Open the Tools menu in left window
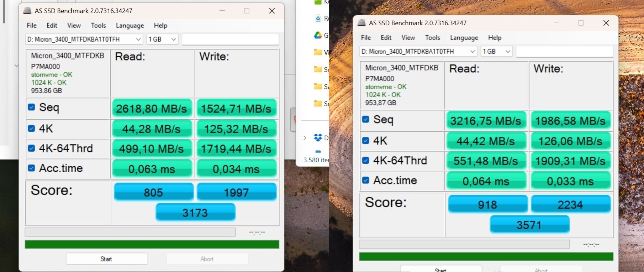 (x=98, y=25)
